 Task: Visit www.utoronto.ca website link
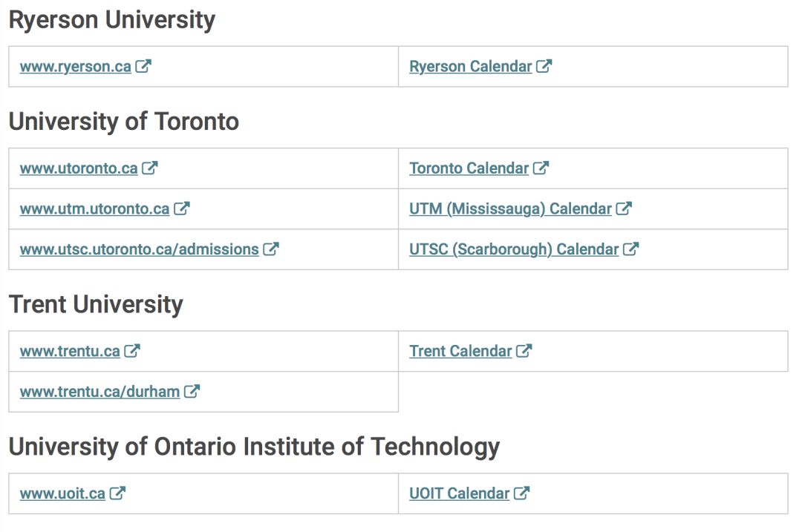[x=79, y=168]
